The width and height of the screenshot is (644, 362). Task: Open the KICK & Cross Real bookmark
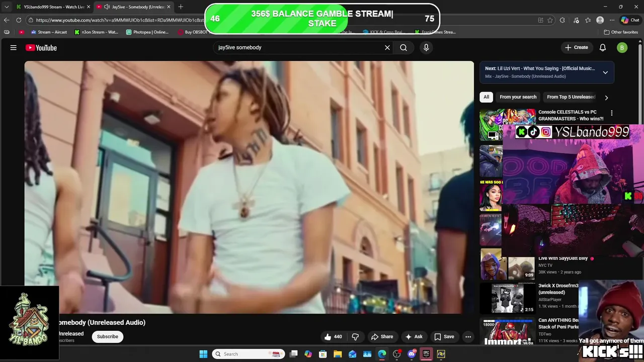click(384, 32)
